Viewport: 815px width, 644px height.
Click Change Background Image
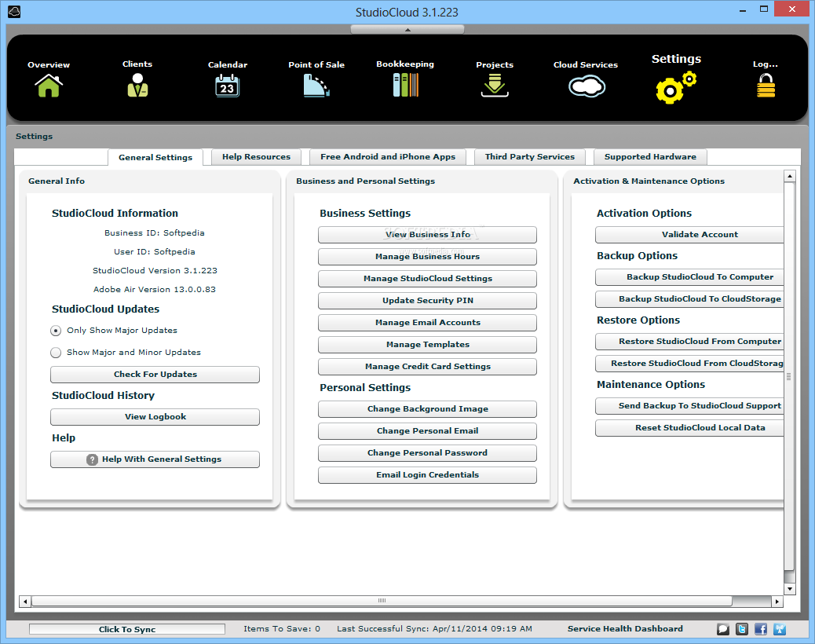click(427, 409)
